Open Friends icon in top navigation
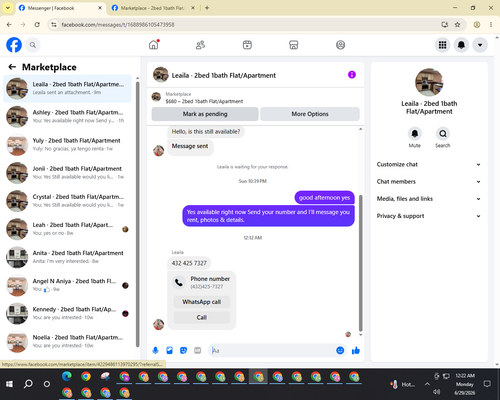500x400 pixels. 200,45
